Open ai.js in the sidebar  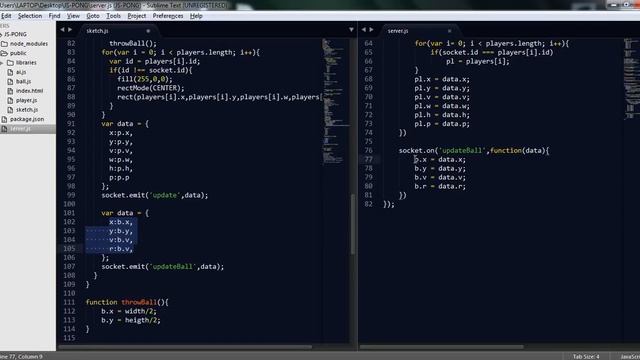click(x=21, y=72)
